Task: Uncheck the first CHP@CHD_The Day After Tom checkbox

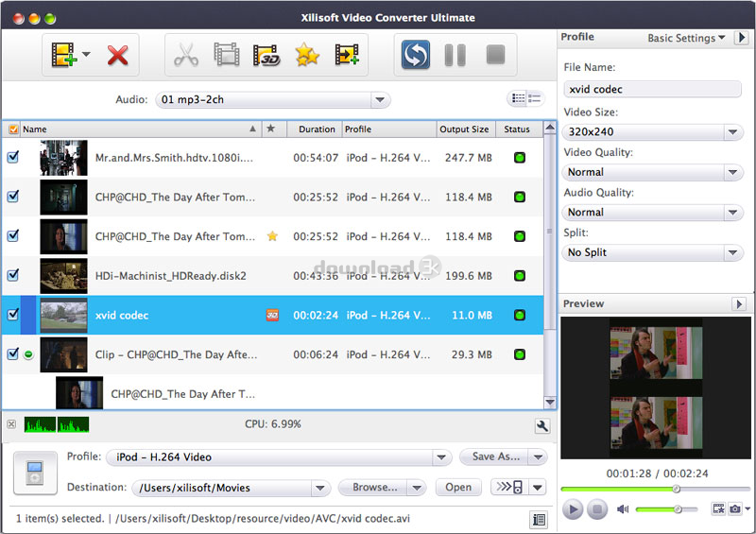Action: click(13, 197)
